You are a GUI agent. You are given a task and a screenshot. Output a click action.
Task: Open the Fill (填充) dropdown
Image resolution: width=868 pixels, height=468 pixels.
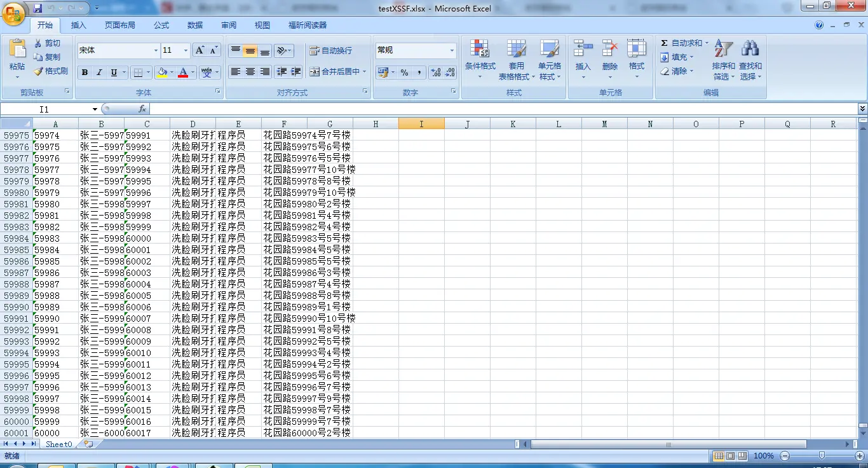pos(677,57)
